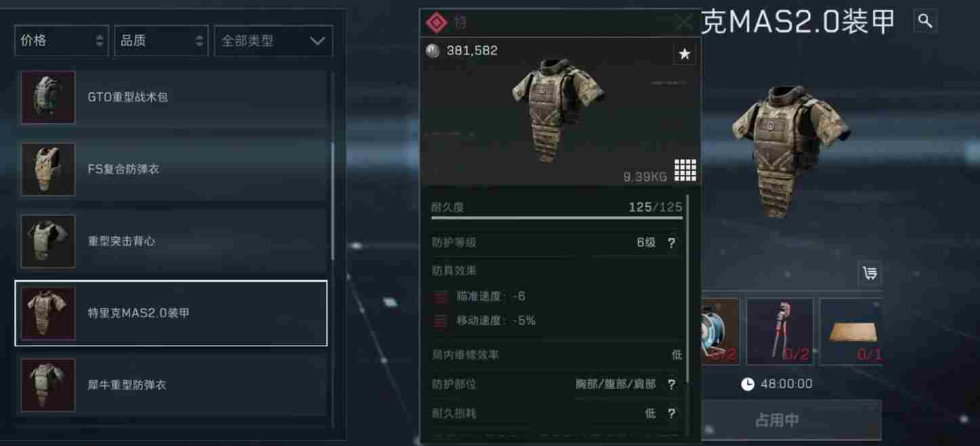The height and width of the screenshot is (446, 980).
Task: Favorite the armor with star icon
Action: pos(685,54)
